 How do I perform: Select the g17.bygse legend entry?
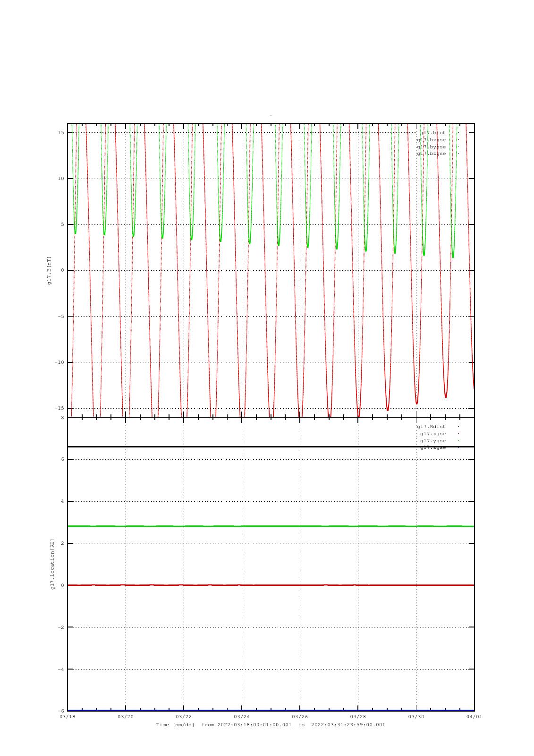click(431, 147)
